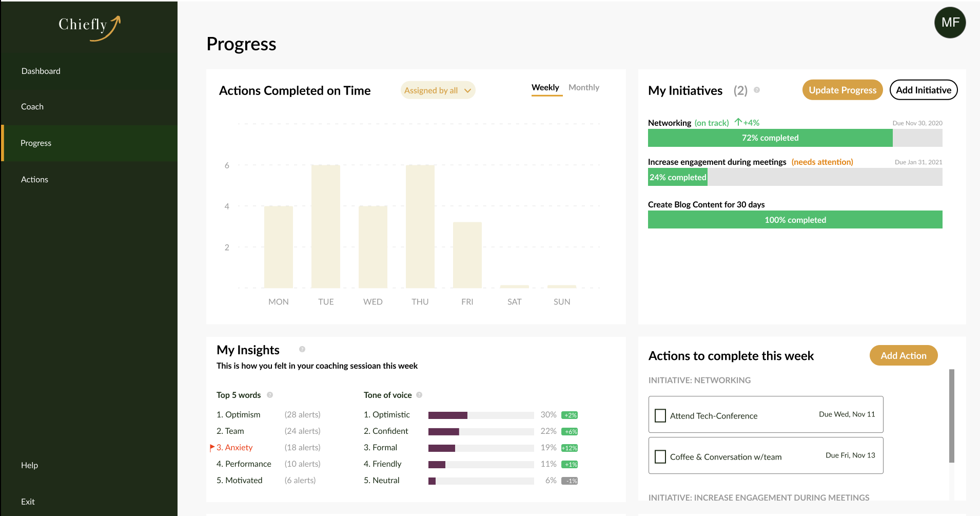The image size is (980, 516).
Task: Click the info icon next to My Insights
Action: [x=302, y=349]
